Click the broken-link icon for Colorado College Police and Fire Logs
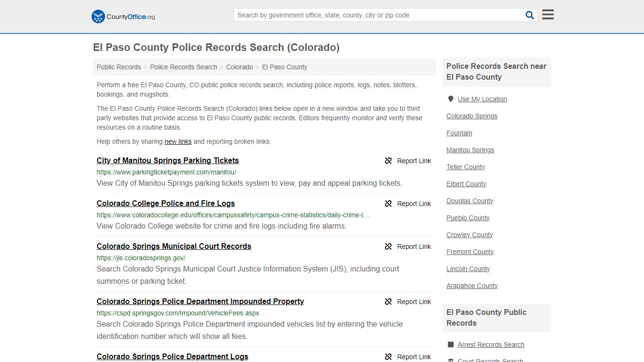 click(388, 204)
